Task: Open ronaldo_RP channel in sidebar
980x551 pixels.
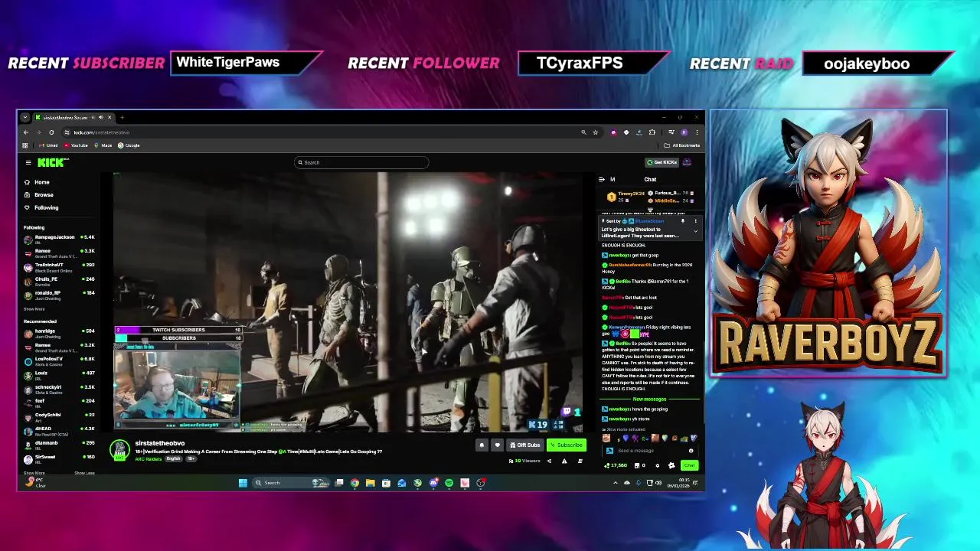Action: (60, 294)
